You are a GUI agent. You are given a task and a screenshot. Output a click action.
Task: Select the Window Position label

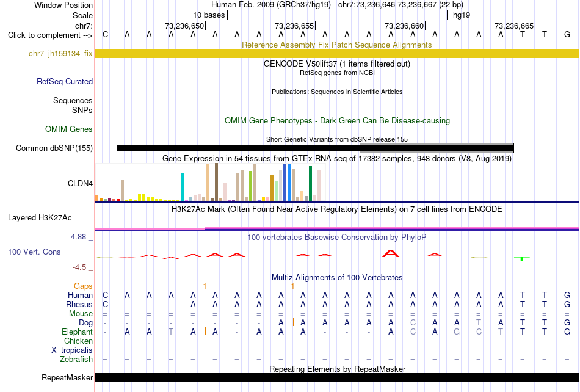[63, 5]
